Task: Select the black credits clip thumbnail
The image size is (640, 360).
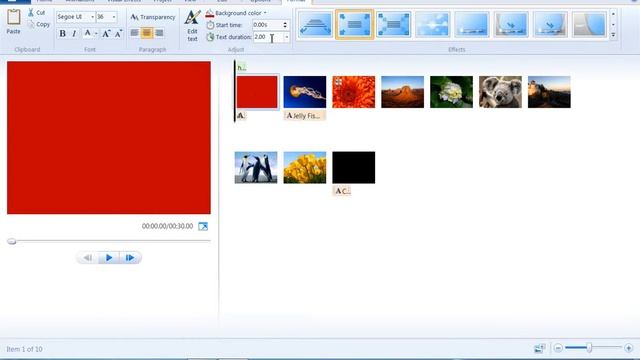Action: click(353, 167)
